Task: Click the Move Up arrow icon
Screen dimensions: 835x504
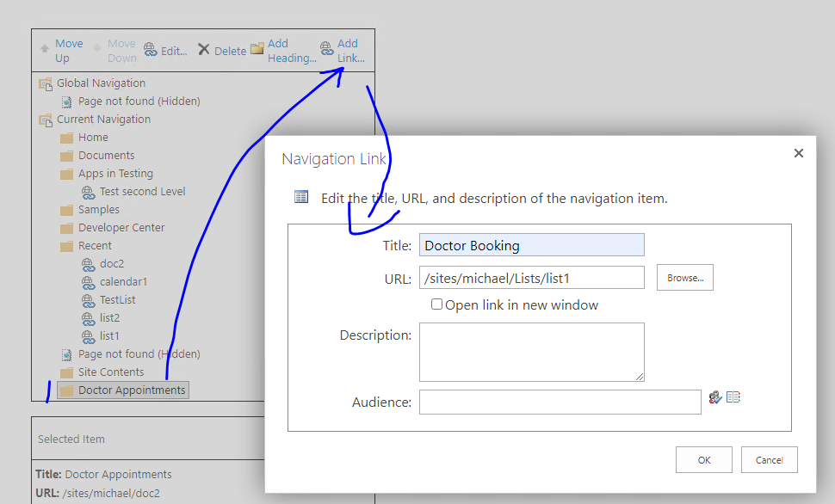Action: (45, 48)
